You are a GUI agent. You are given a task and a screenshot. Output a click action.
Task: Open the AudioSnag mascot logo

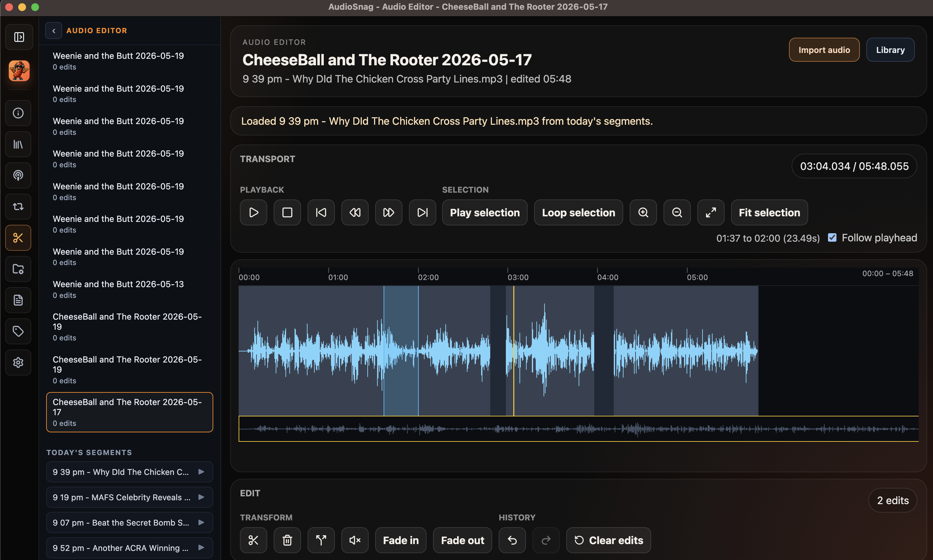point(19,70)
